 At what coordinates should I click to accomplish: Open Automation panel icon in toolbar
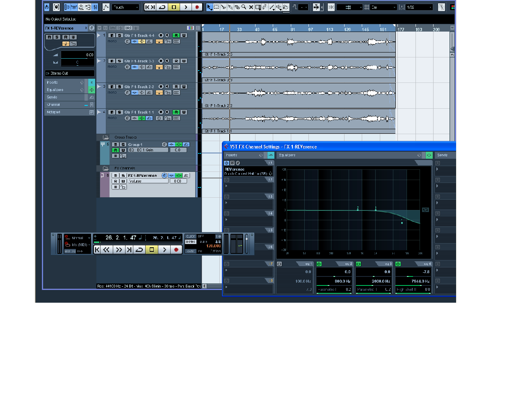pyautogui.click(x=106, y=7)
